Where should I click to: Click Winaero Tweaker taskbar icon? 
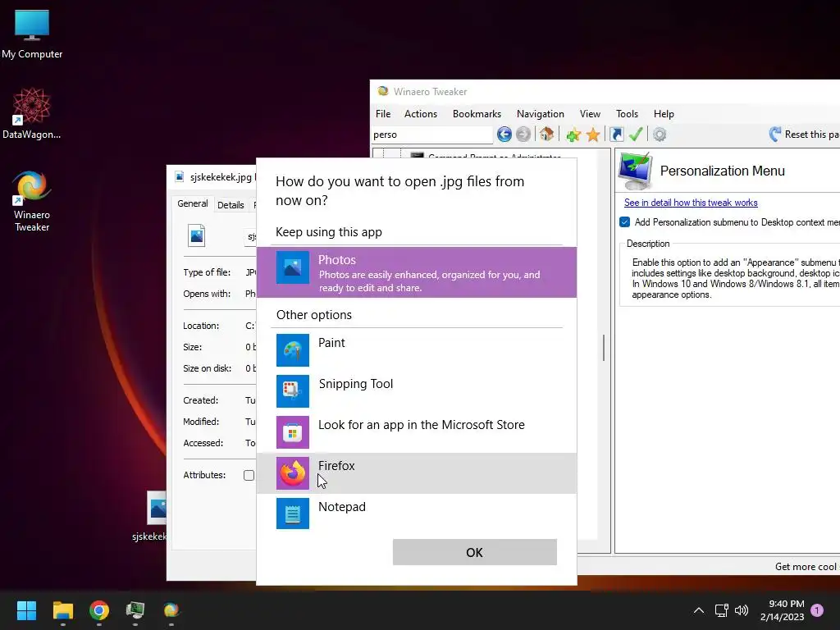(171, 610)
